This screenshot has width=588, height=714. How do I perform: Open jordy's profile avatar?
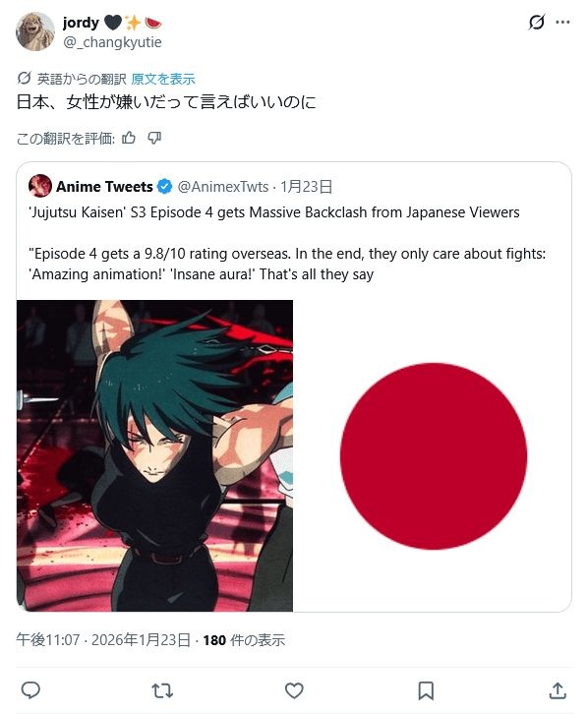pos(35,31)
